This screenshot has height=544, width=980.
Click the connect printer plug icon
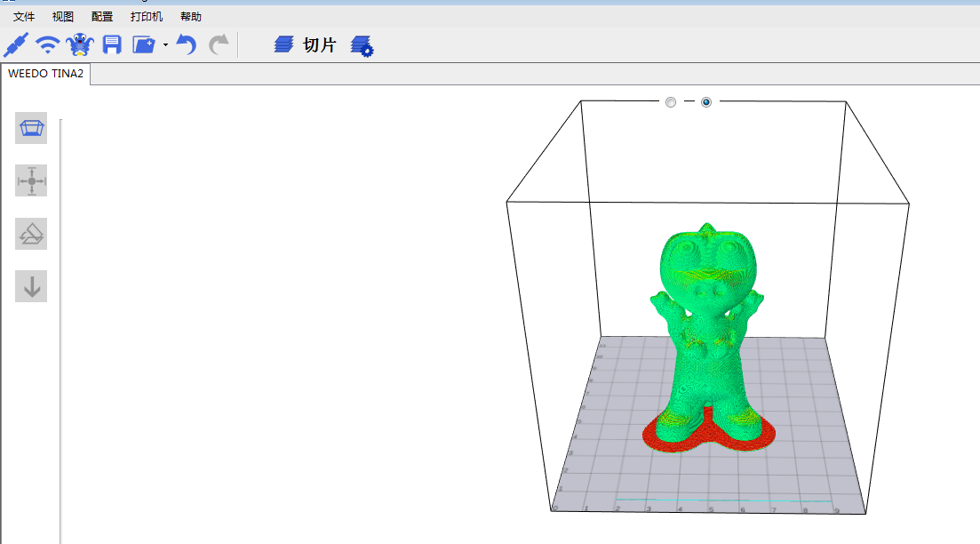[16, 44]
